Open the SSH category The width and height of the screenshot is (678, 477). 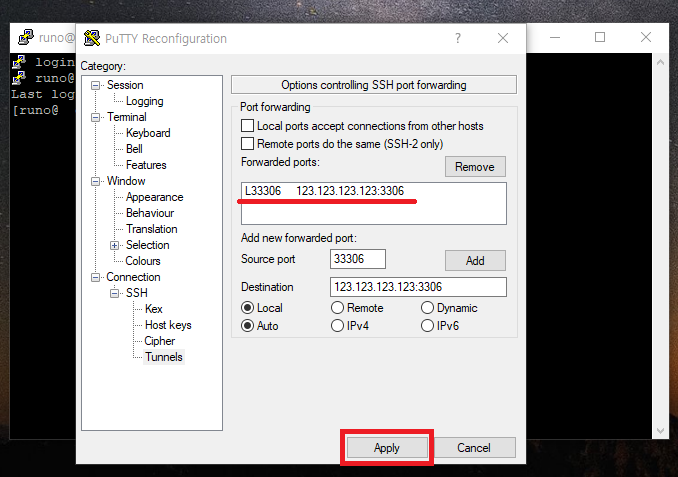[x=137, y=293]
